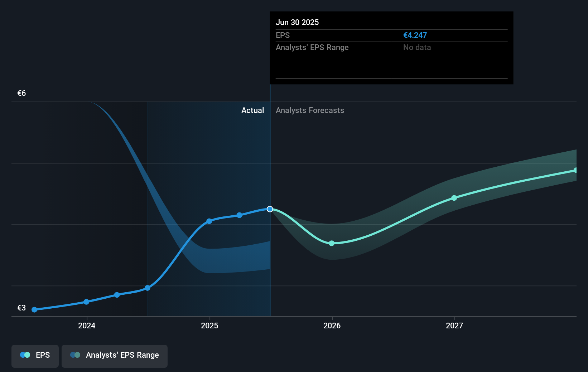Screen dimensions: 588x372
Task: Click the first EPS data point near €3
Action: point(34,310)
